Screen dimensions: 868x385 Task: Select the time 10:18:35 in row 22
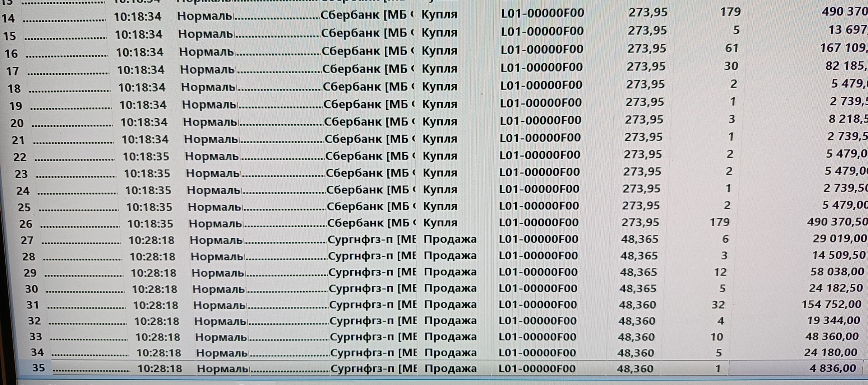(146, 157)
